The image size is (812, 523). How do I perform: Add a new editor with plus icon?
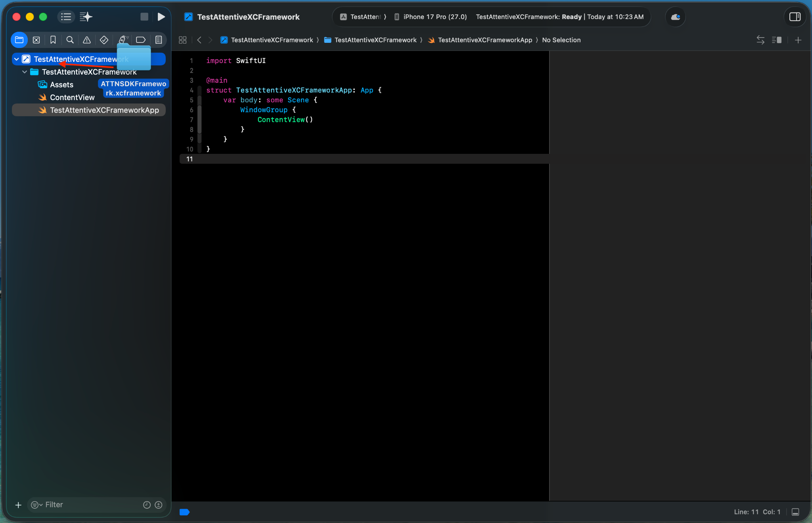(798, 40)
